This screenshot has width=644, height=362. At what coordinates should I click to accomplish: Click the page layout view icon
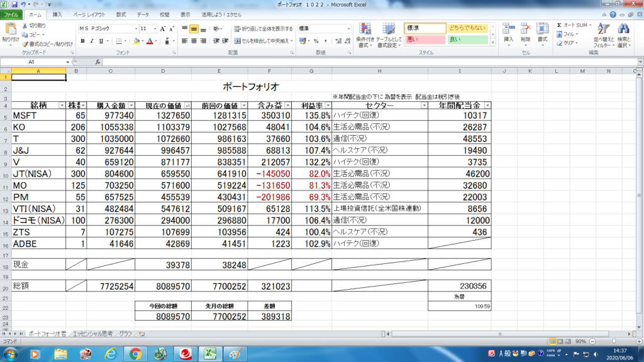pyautogui.click(x=560, y=341)
